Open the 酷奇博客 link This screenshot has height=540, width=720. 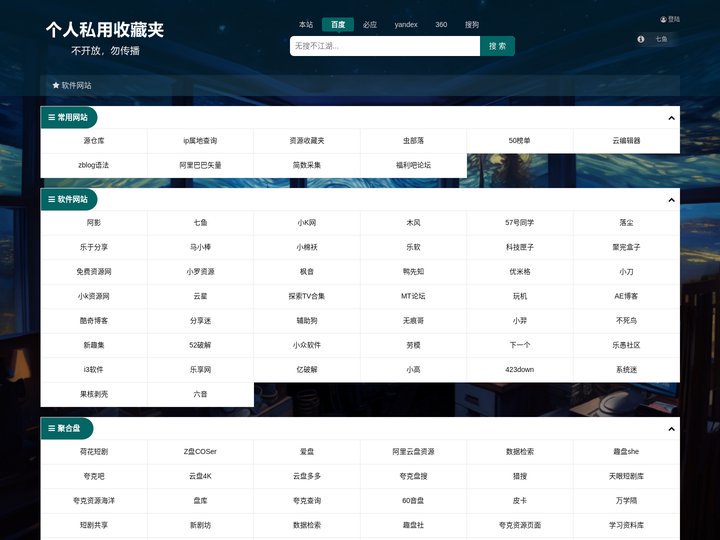click(x=94, y=321)
